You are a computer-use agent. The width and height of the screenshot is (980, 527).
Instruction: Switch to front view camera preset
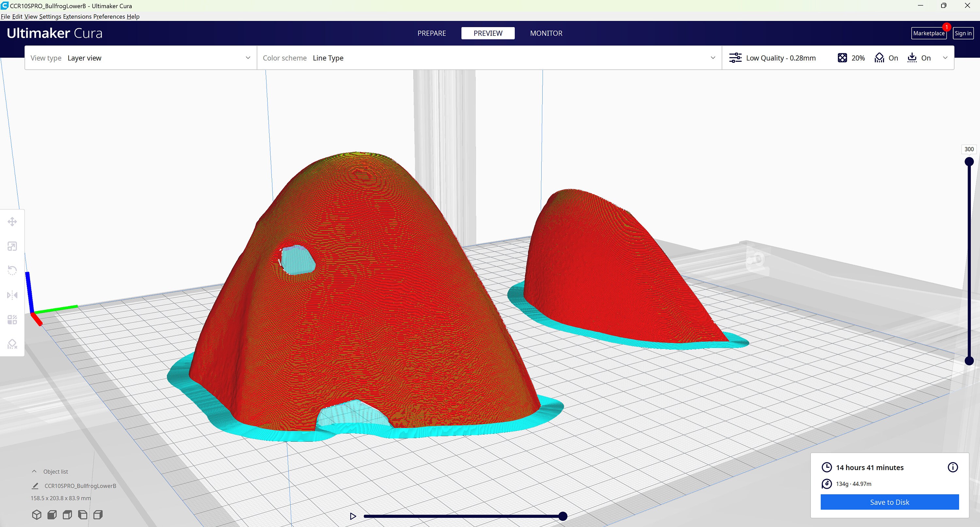[52, 515]
